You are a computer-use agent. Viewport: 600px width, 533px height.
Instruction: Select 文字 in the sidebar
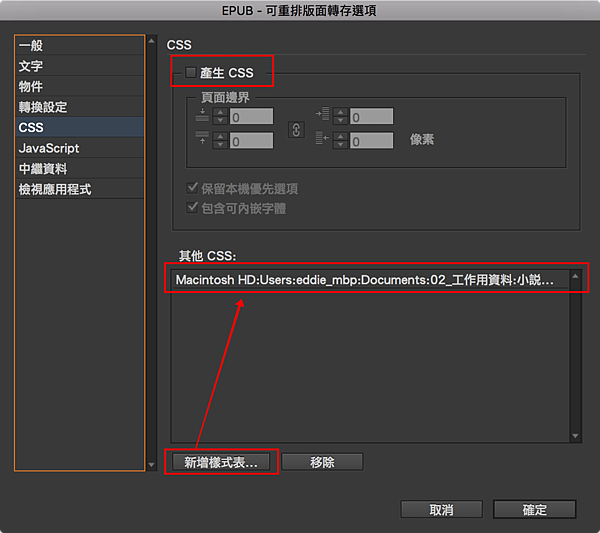(x=79, y=66)
